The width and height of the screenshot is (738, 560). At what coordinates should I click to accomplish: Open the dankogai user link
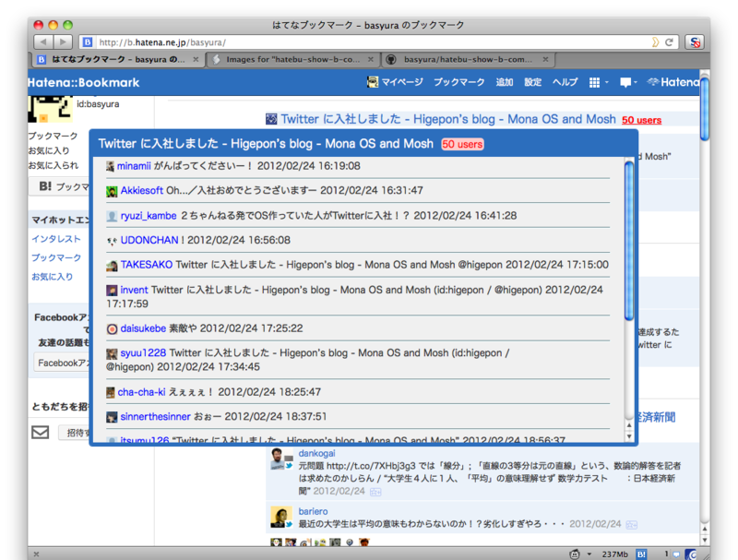(316, 453)
